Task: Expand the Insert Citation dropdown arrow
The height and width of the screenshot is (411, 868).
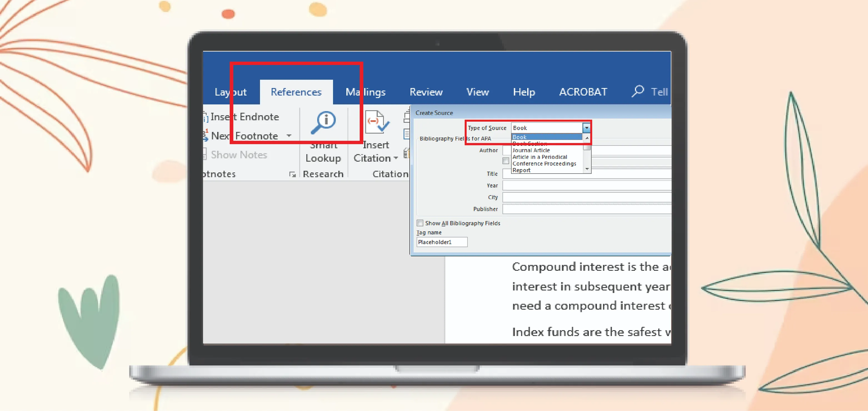Action: (x=396, y=158)
